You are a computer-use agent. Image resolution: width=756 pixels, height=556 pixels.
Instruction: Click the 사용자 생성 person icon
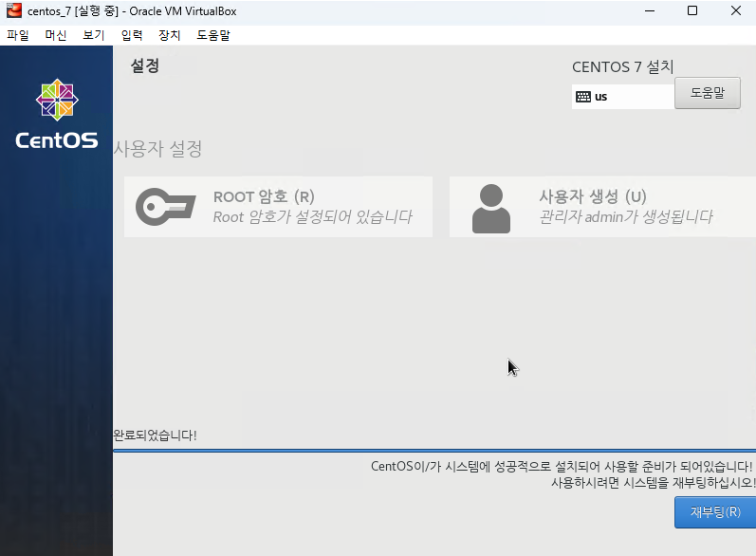[490, 209]
